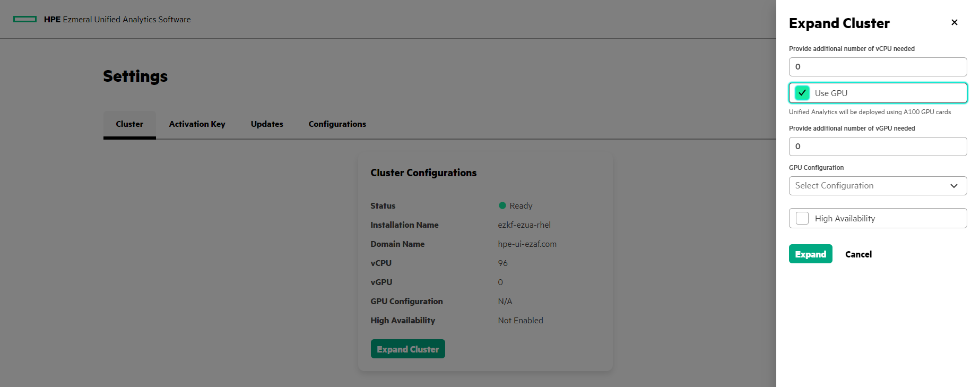Click the green Ready status dot
The height and width of the screenshot is (387, 980).
(x=502, y=205)
